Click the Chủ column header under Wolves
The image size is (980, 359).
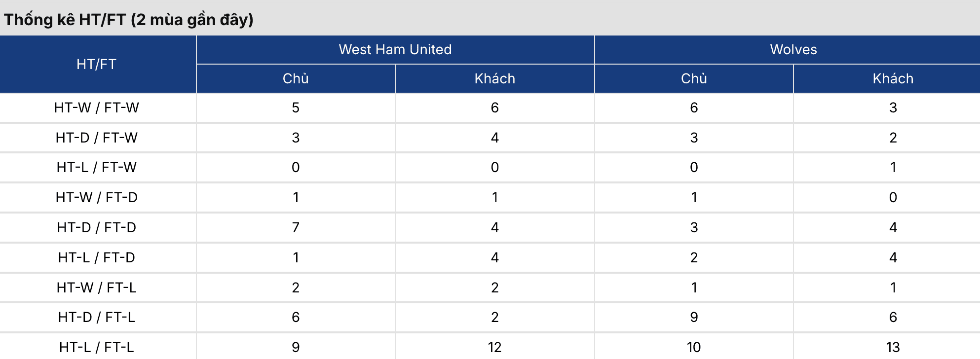[694, 78]
